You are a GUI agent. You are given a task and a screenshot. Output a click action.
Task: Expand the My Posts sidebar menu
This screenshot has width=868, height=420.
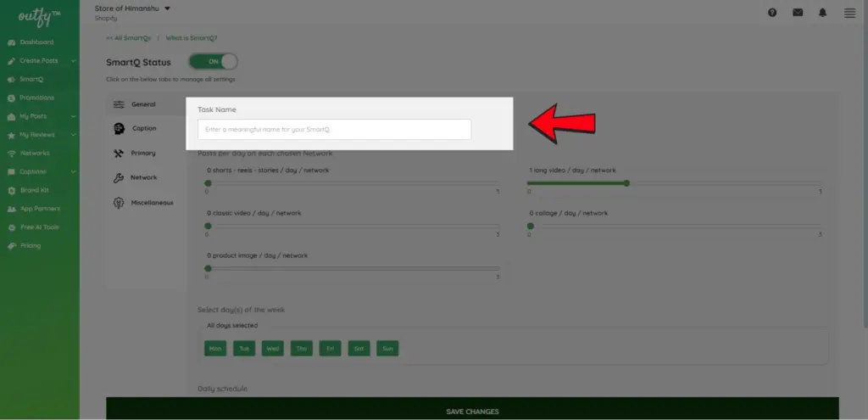point(74,116)
